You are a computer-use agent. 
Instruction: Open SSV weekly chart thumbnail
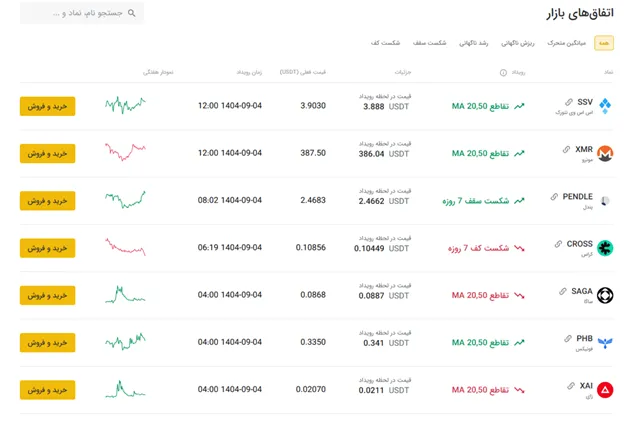click(125, 105)
